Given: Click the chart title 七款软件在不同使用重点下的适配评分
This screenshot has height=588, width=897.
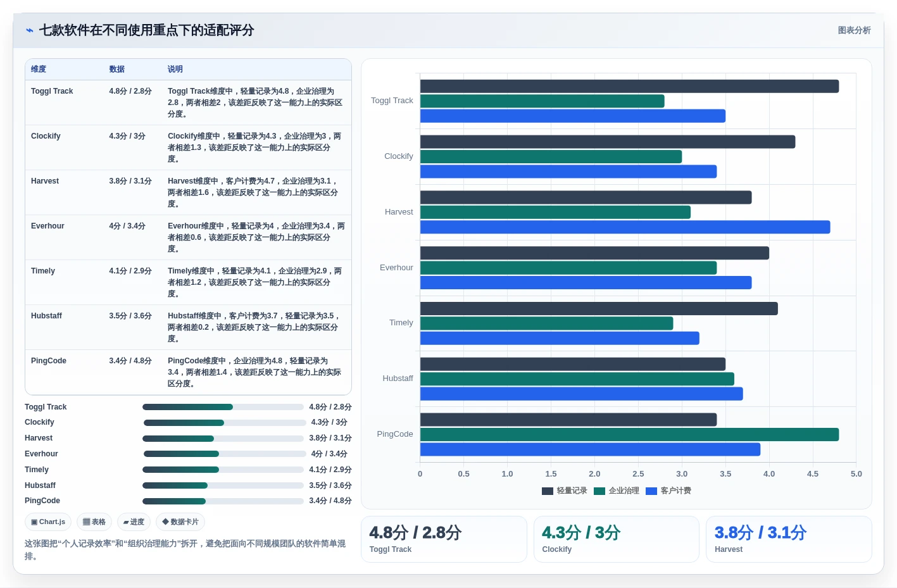Looking at the screenshot, I should tap(147, 30).
